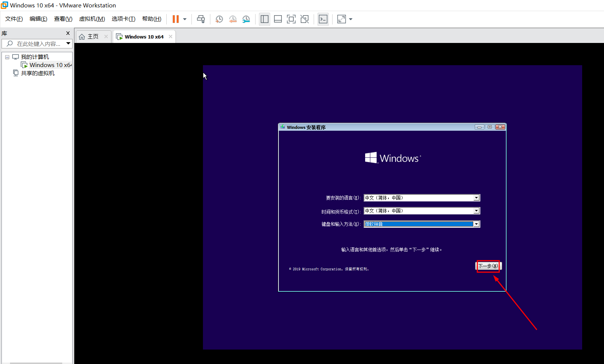Select 我的计算机 in the library tree

[x=35, y=57]
